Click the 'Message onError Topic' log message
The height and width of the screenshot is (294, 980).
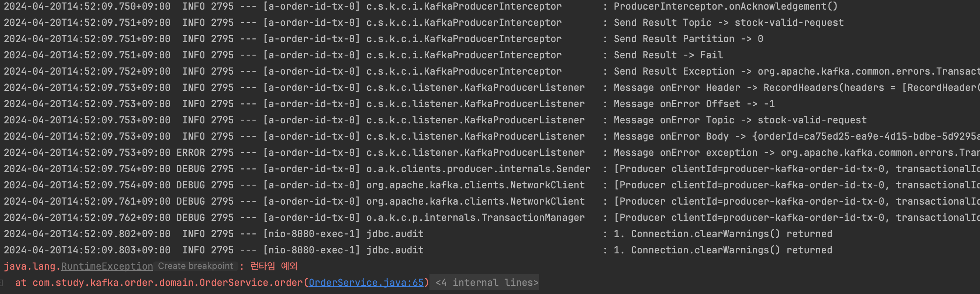pyautogui.click(x=740, y=120)
